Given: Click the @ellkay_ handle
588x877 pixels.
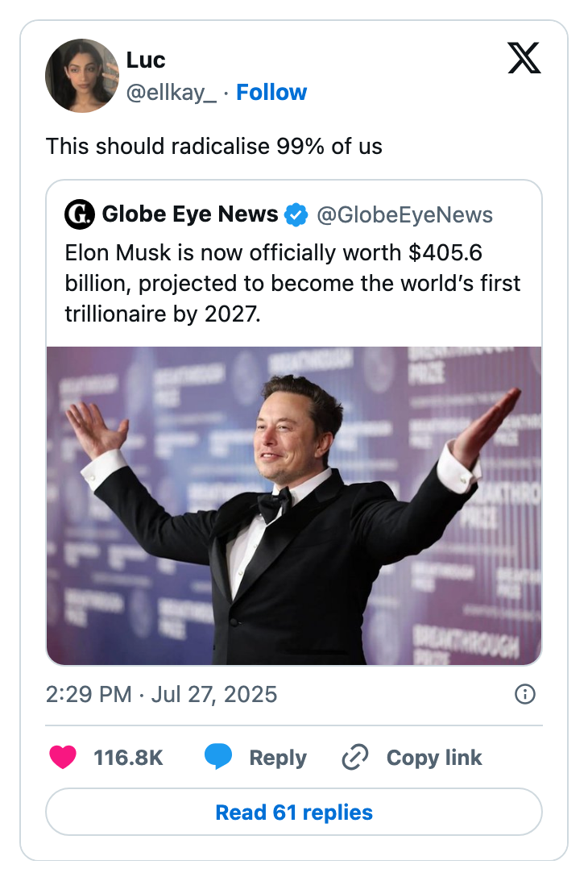Looking at the screenshot, I should tap(172, 93).
